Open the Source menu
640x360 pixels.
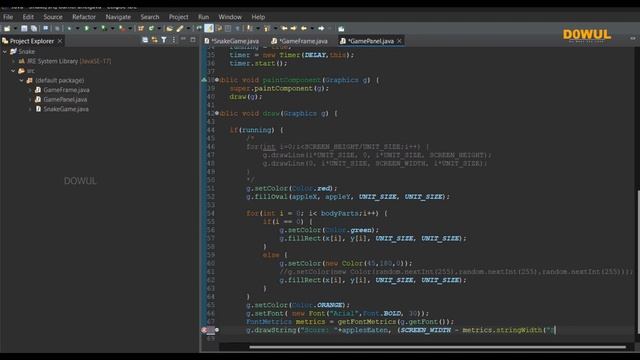(53, 17)
